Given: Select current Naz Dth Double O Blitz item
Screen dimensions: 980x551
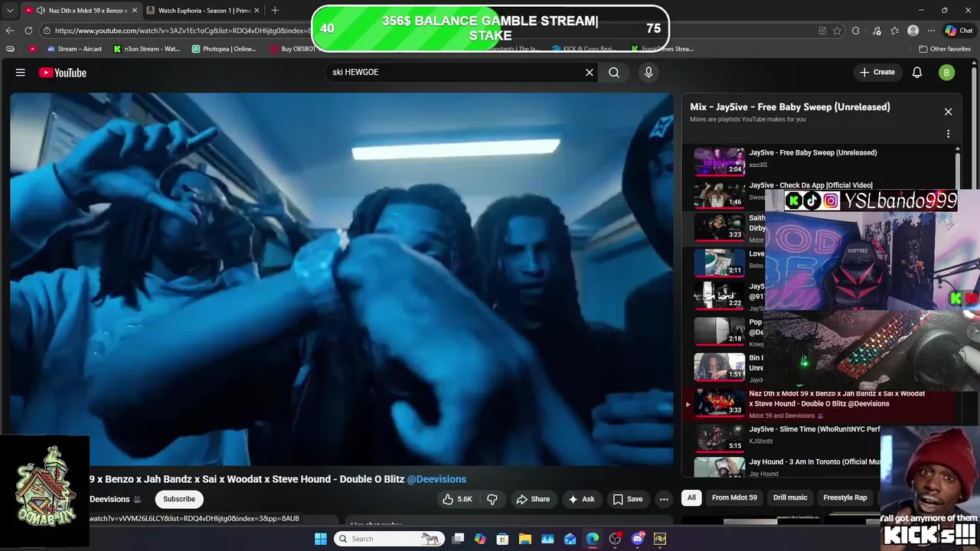Looking at the screenshot, I should coord(819,405).
